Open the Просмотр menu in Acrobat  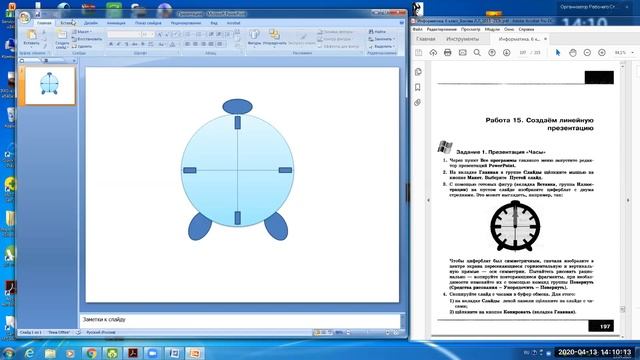tap(471, 29)
